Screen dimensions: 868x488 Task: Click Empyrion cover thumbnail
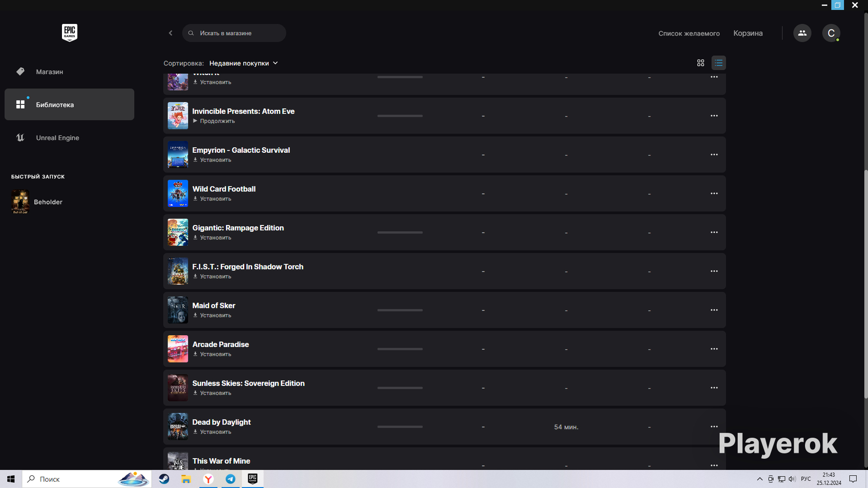[x=178, y=155]
